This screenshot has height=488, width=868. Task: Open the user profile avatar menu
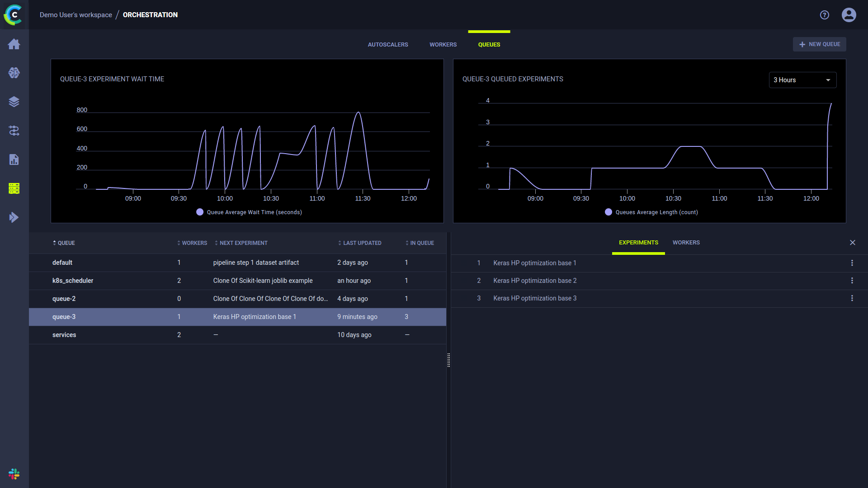pyautogui.click(x=849, y=15)
